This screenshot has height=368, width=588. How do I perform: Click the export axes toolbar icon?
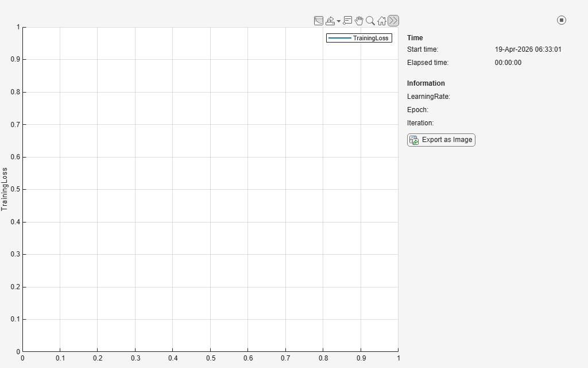click(x=330, y=21)
